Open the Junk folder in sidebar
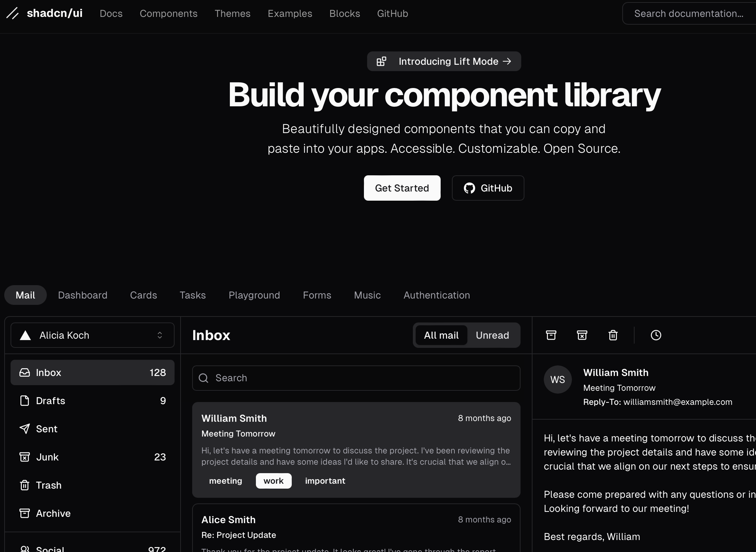 tap(47, 457)
